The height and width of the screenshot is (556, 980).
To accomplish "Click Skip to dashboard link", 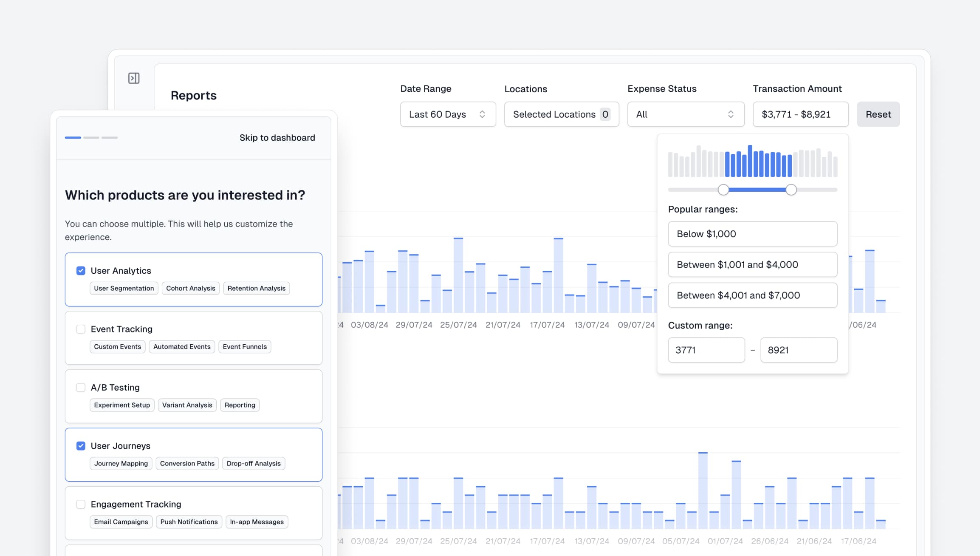I will [x=277, y=137].
